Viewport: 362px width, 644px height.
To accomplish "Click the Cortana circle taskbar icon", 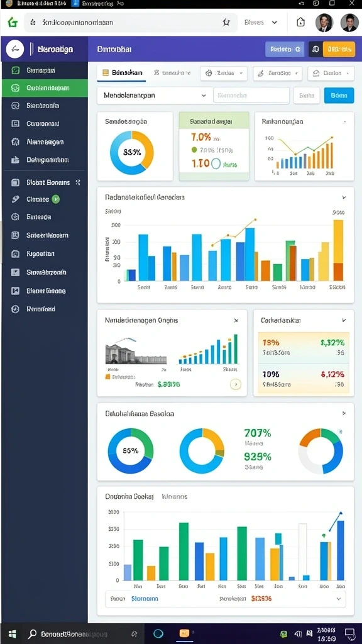I will (158, 633).
